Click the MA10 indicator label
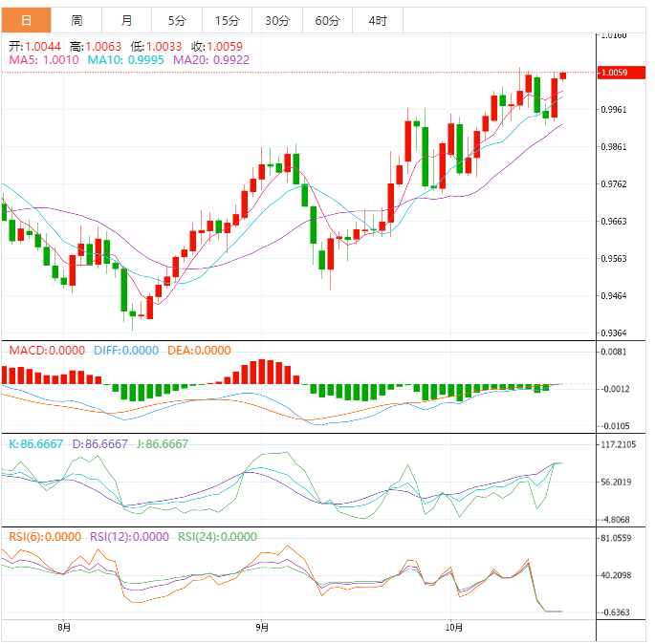The height and width of the screenshot is (644, 655). click(x=125, y=59)
